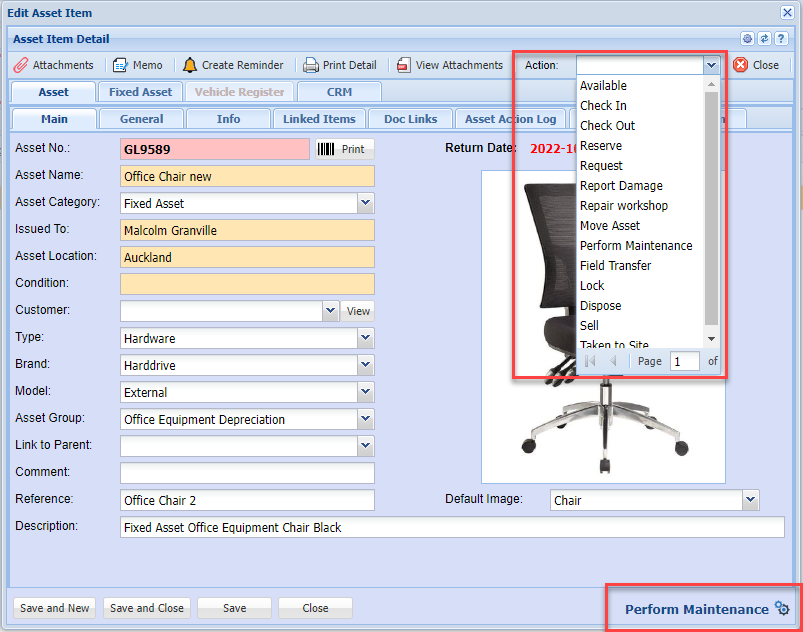Expand the Asset Category dropdown
This screenshot has height=632, width=803.
click(x=365, y=203)
